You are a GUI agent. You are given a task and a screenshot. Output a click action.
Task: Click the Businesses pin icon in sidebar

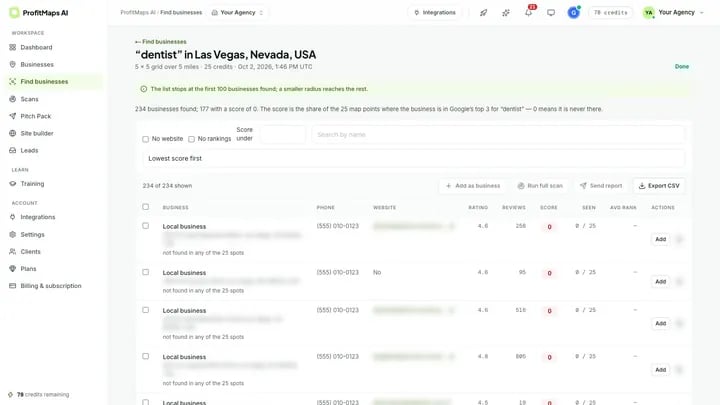click(12, 64)
